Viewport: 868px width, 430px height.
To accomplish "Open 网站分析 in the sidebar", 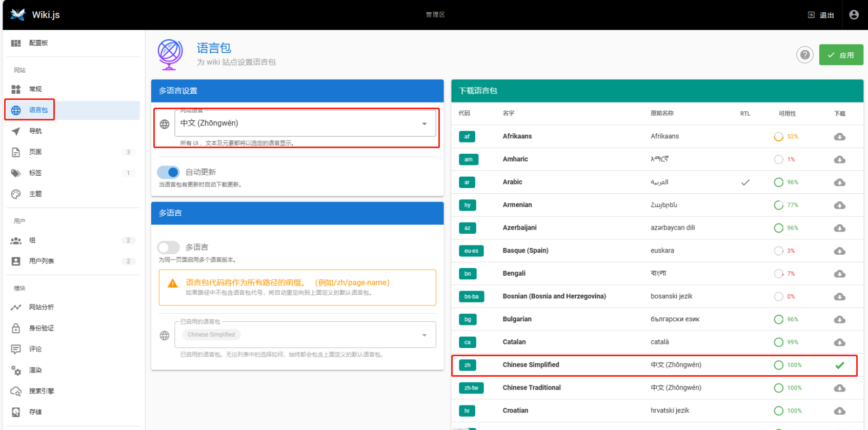I will point(72,308).
